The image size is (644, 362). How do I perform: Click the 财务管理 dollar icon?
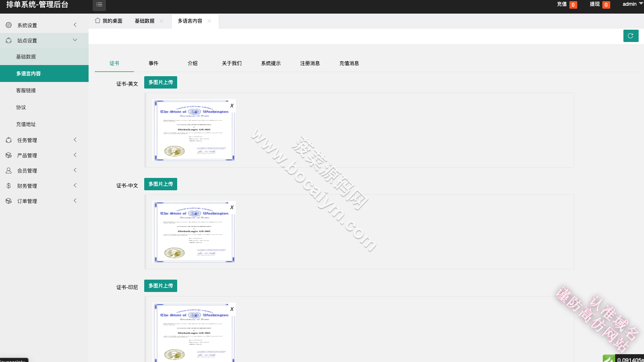coord(9,186)
